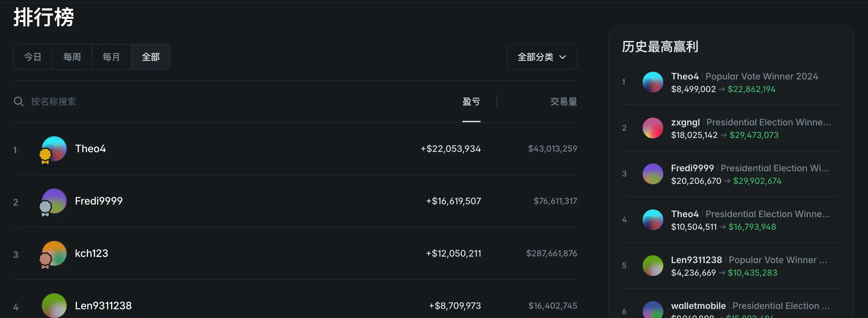Expand the 全部分类 category dropdown
Screen dimensions: 868x318
click(542, 57)
